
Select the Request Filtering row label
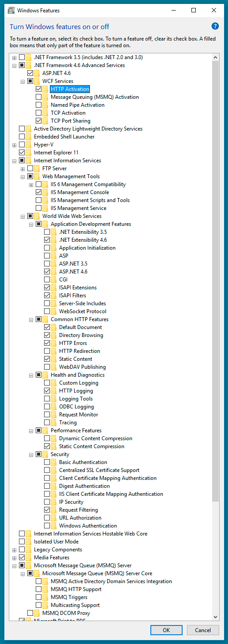pyautogui.click(x=78, y=510)
